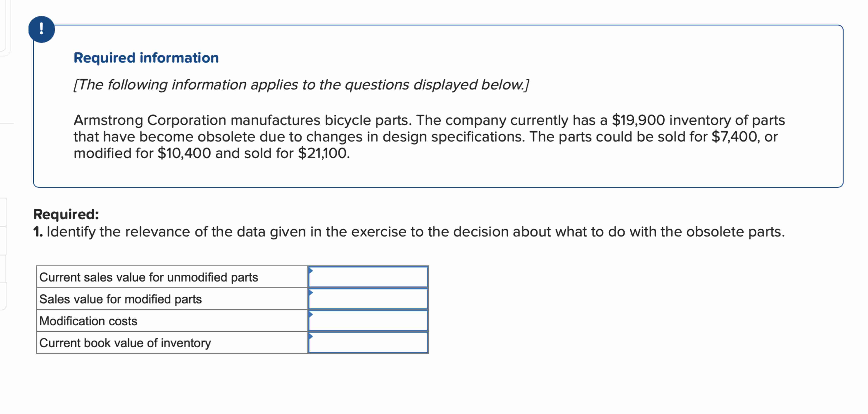
Task: Open the dropdown for Current book value of inventory
Action: tap(367, 343)
